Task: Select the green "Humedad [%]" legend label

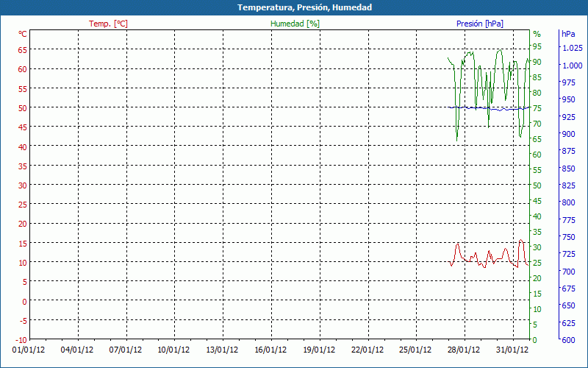Action: click(295, 24)
